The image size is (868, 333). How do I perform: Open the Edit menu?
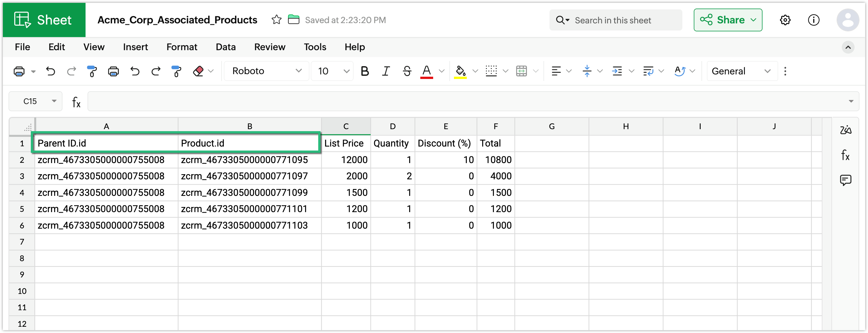pyautogui.click(x=57, y=47)
